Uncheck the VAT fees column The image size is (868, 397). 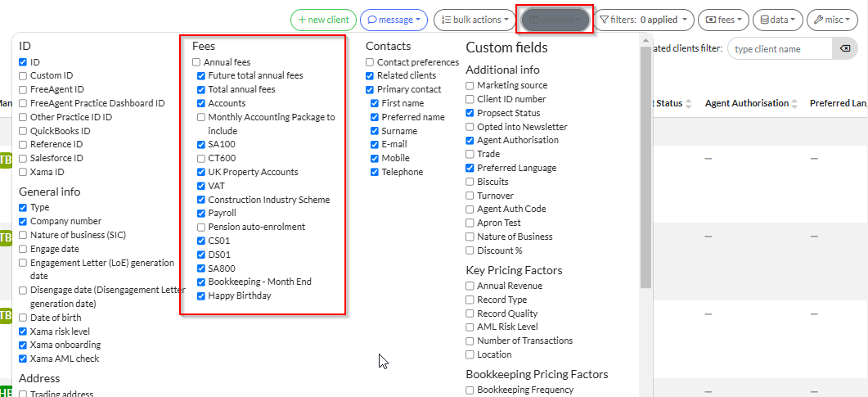click(201, 186)
